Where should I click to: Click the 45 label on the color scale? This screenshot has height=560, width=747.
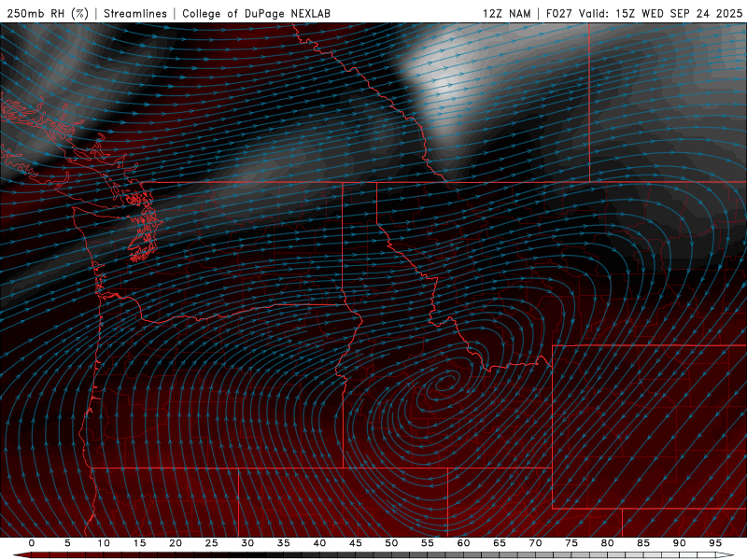(356, 543)
